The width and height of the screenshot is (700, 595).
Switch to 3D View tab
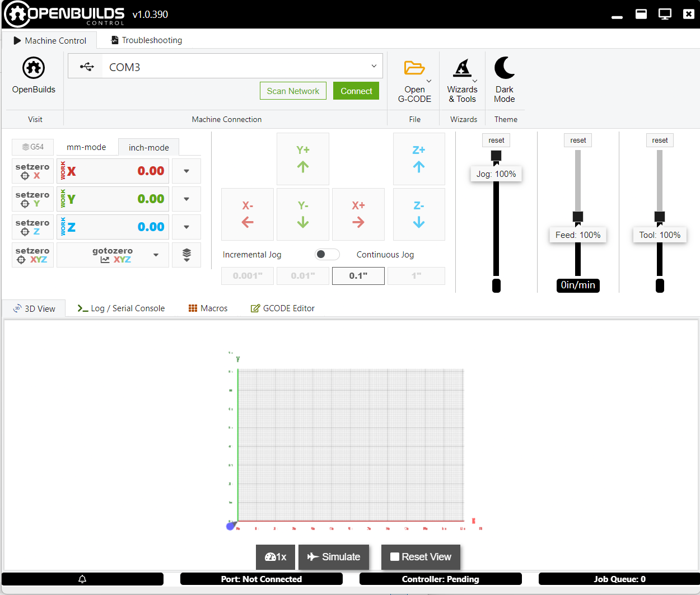[x=34, y=308]
